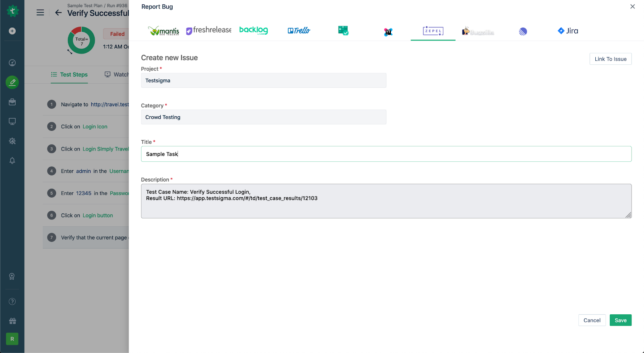
Task: Open the Testsigma logo home icon
Action: (12, 11)
